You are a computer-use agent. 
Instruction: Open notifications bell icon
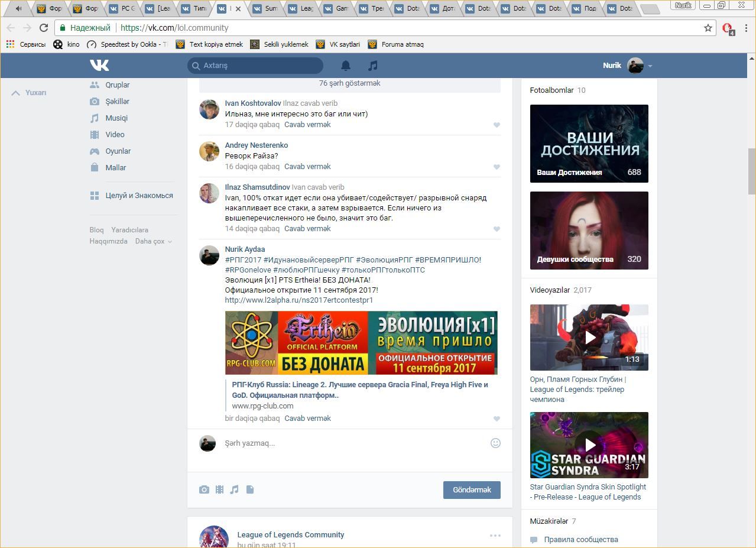(x=346, y=66)
